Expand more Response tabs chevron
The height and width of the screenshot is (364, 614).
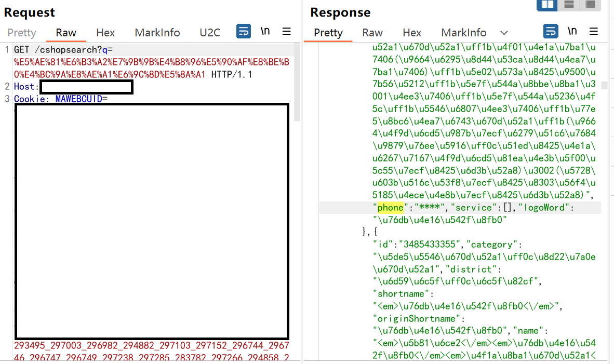pos(504,33)
